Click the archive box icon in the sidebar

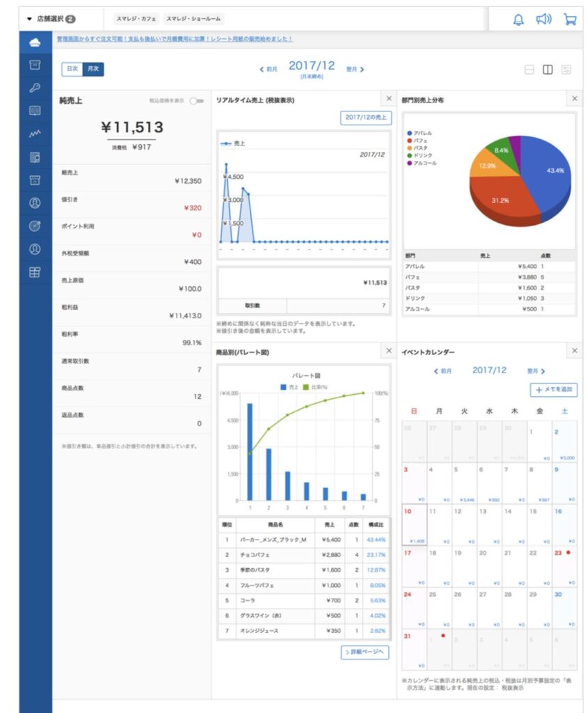point(35,65)
